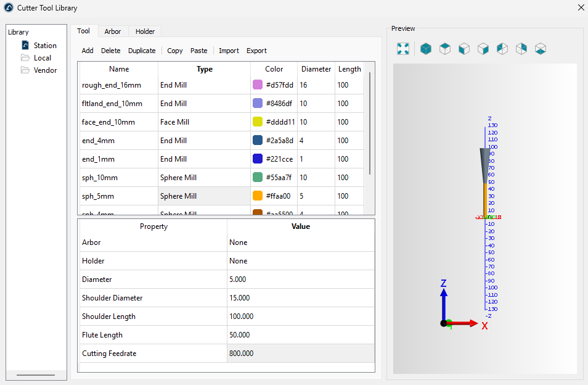This screenshot has height=385, width=588.
Task: Select Station in the Library tree
Action: point(45,46)
